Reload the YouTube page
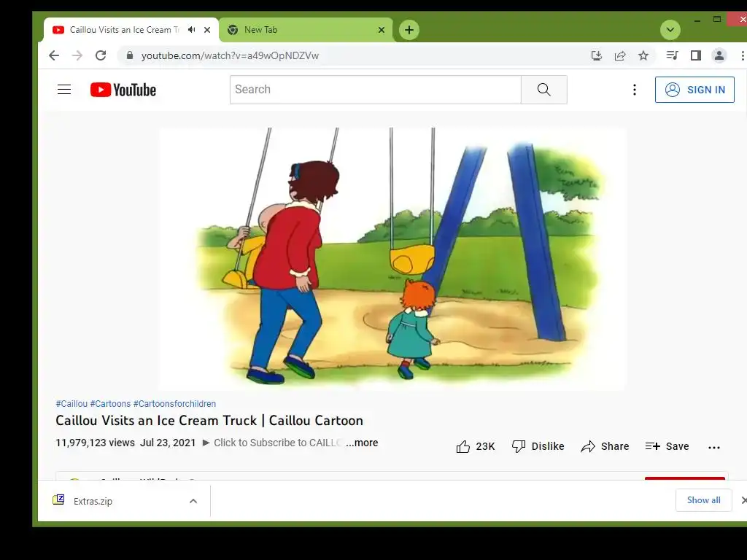747x560 pixels. click(101, 55)
